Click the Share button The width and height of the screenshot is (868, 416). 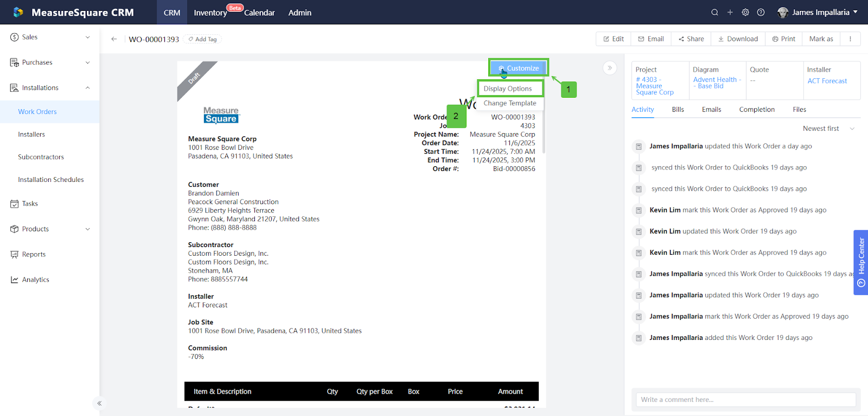[691, 39]
